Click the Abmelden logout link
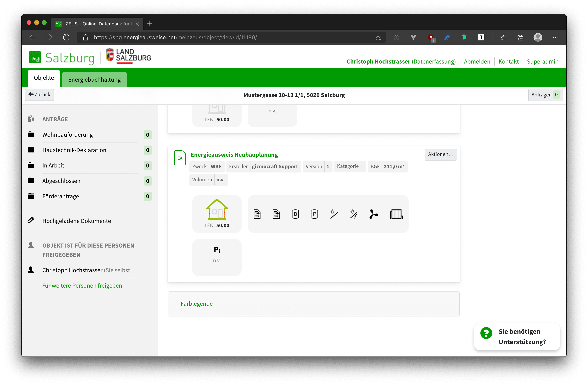Screen dimensions: 588x385 pyautogui.click(x=477, y=61)
